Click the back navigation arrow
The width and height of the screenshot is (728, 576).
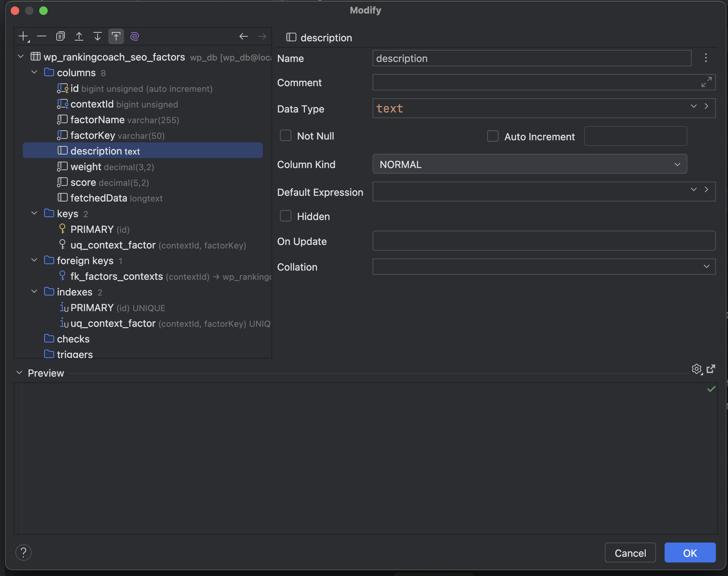(x=243, y=36)
